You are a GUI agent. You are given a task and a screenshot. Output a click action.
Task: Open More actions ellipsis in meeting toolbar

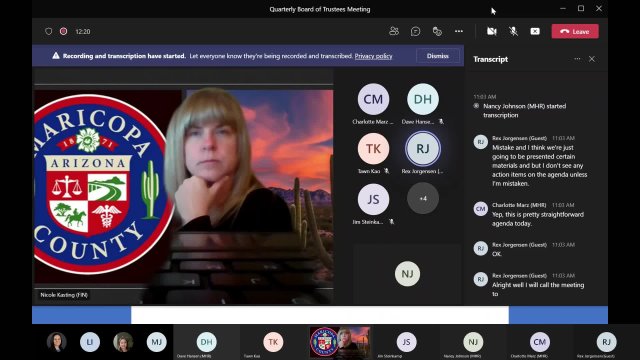[459, 31]
